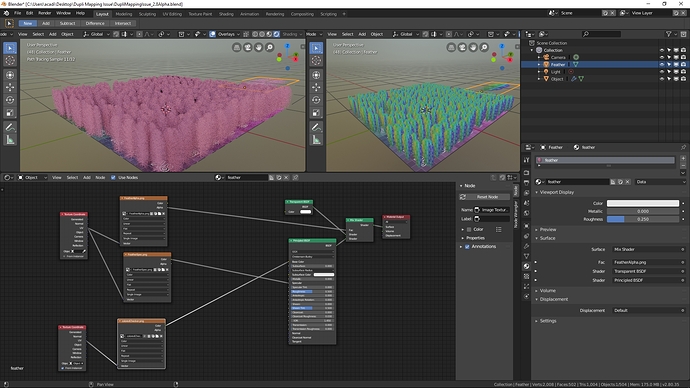
Task: Open the File menu
Action: click(x=18, y=13)
